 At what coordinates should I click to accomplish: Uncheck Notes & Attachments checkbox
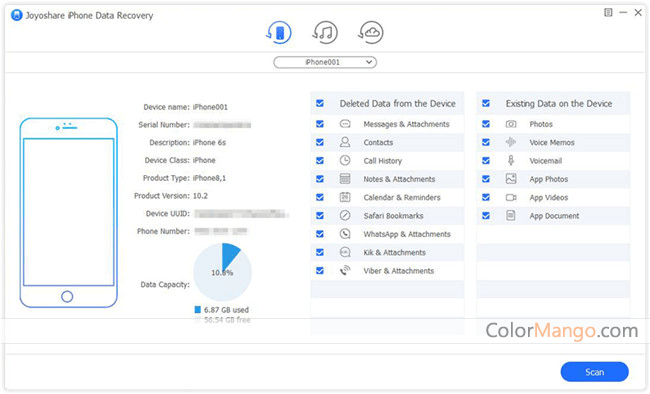pyautogui.click(x=320, y=179)
